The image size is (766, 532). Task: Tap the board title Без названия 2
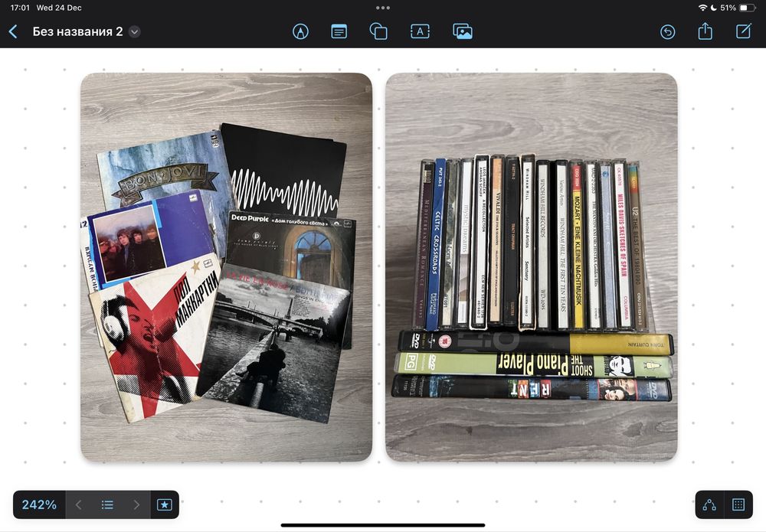click(77, 31)
